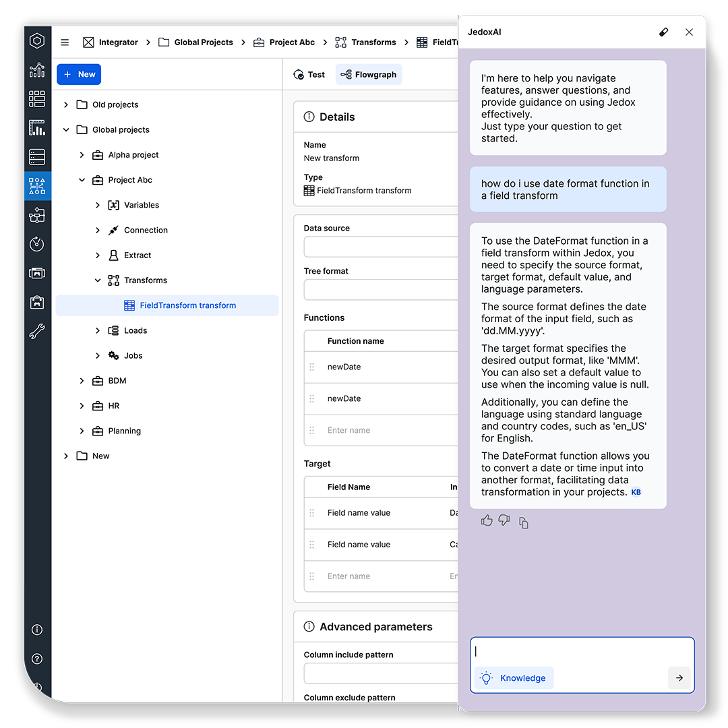Viewport: 728px width, 728px height.
Task: Switch to the Flowgraph view
Action: pos(368,74)
